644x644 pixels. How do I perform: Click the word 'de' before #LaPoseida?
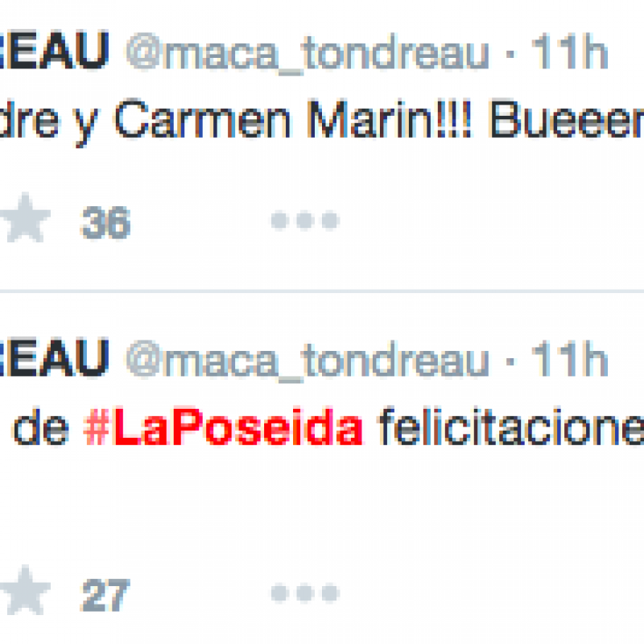click(x=41, y=426)
